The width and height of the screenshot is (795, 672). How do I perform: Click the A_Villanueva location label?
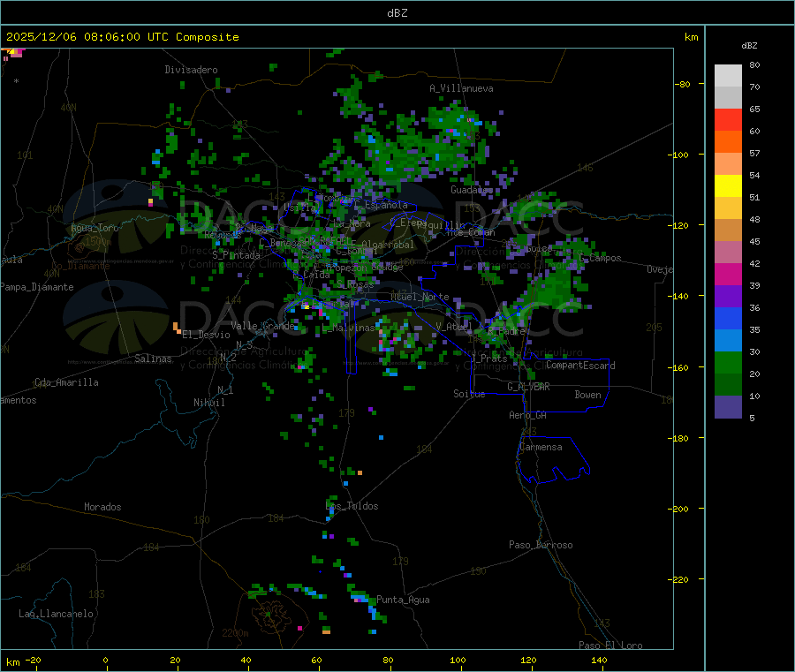[461, 88]
